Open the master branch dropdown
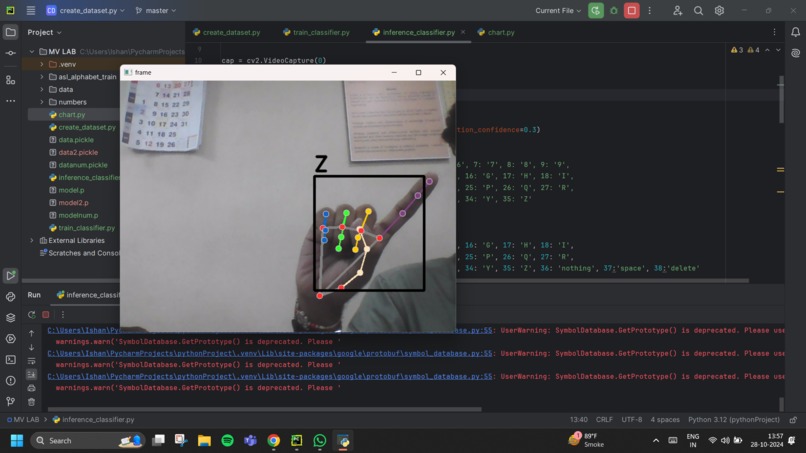The height and width of the screenshot is (453, 806). [x=156, y=10]
